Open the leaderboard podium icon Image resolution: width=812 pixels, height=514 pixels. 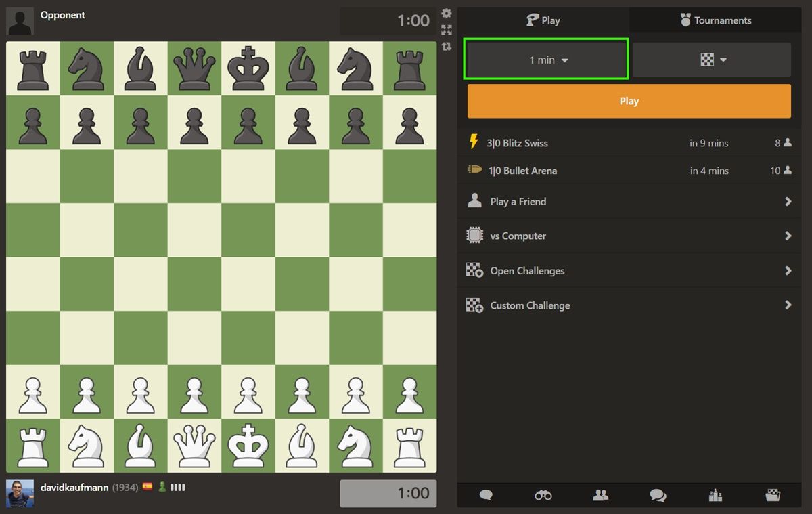715,496
